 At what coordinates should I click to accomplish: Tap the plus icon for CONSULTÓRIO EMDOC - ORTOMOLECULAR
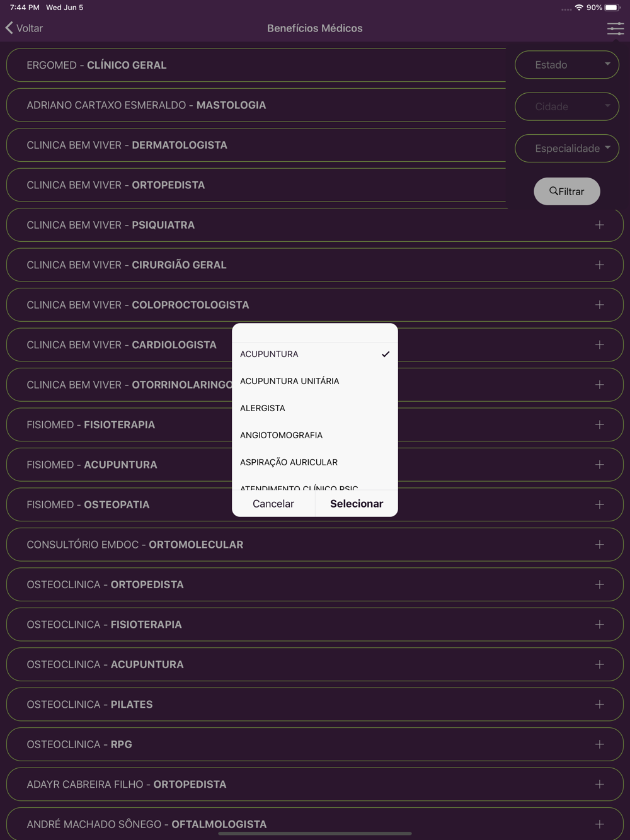(599, 544)
